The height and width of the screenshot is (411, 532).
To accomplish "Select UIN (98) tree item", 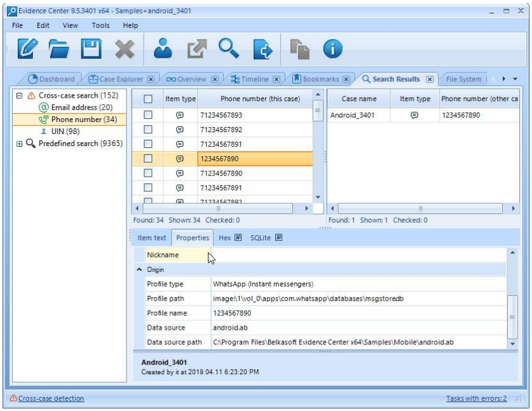I will click(65, 131).
